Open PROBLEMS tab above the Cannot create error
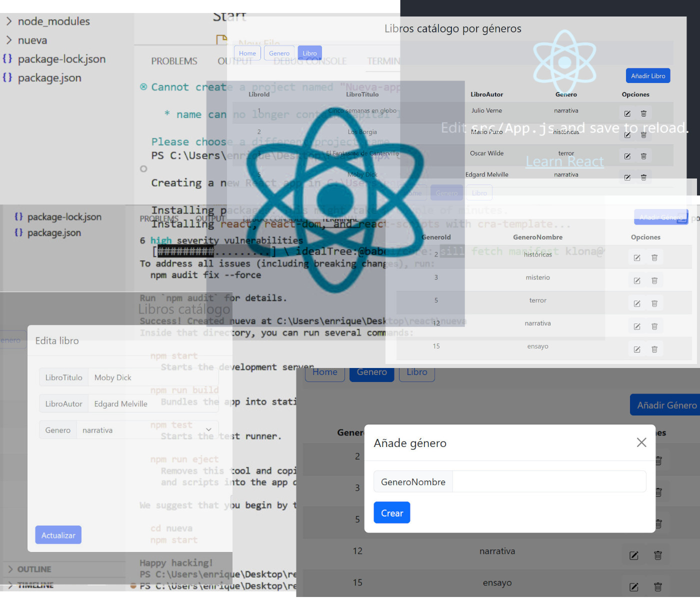 [x=174, y=61]
